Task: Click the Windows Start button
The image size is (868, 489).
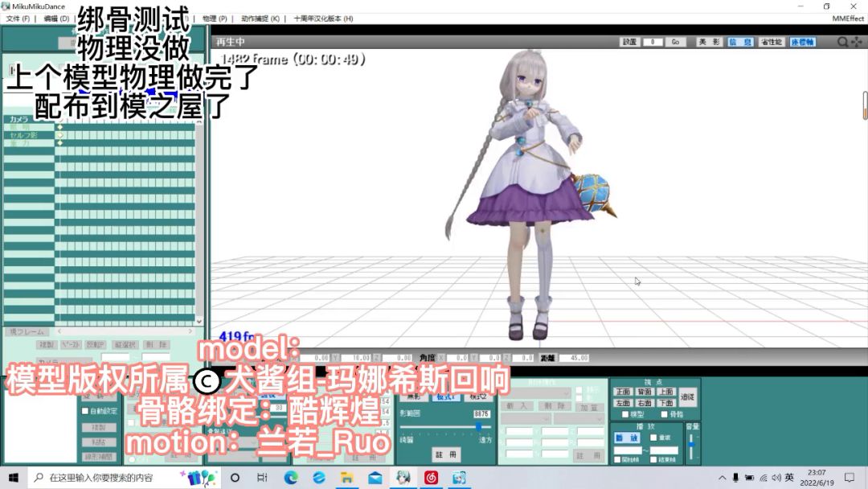Action: 14,478
